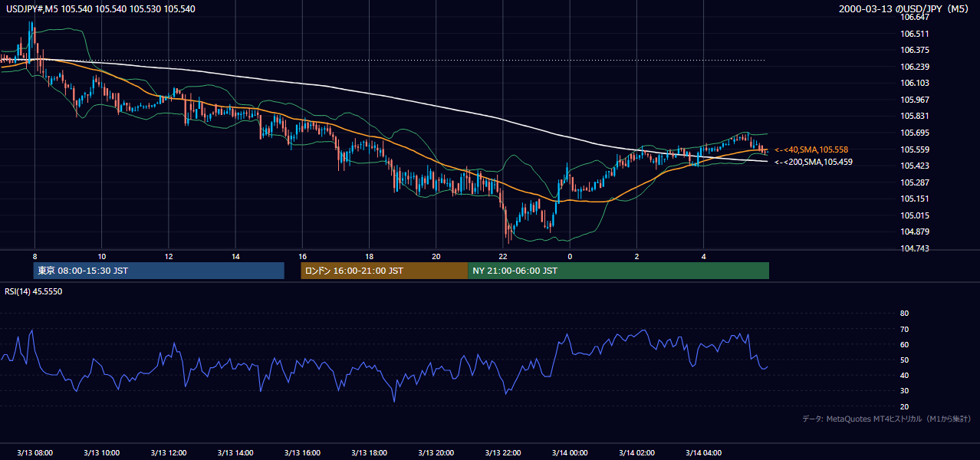Click price axis value 105.967

point(914,100)
